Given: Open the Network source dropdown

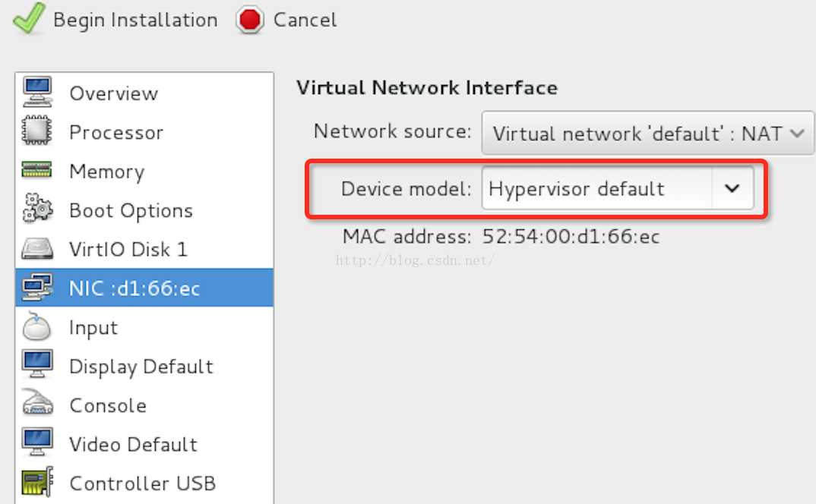Looking at the screenshot, I should click(647, 133).
